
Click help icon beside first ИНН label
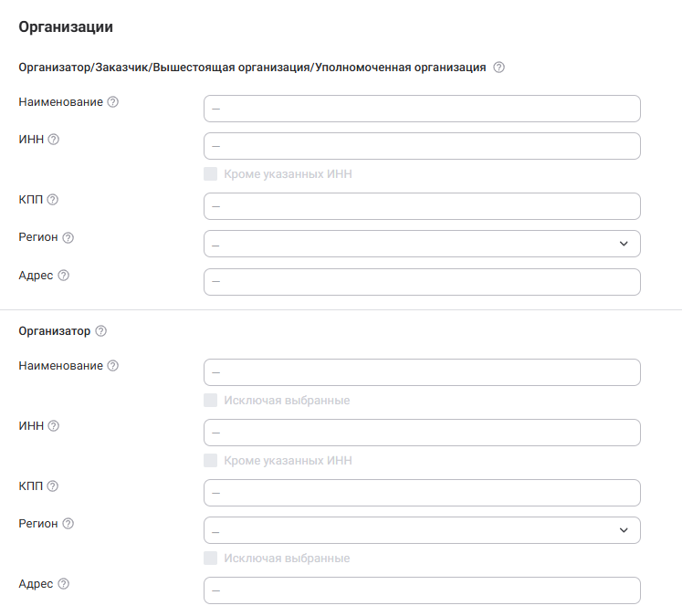pos(54,140)
